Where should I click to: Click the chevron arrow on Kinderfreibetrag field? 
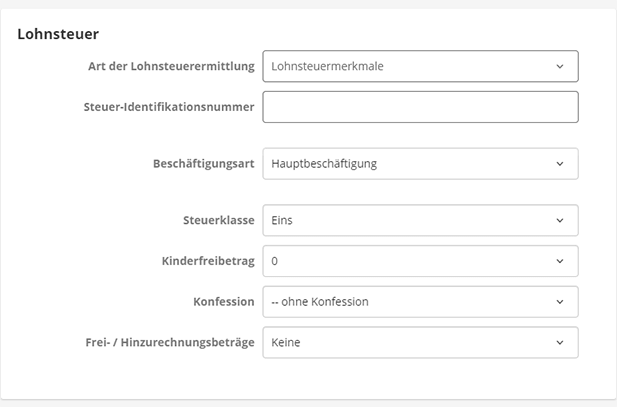(x=559, y=261)
